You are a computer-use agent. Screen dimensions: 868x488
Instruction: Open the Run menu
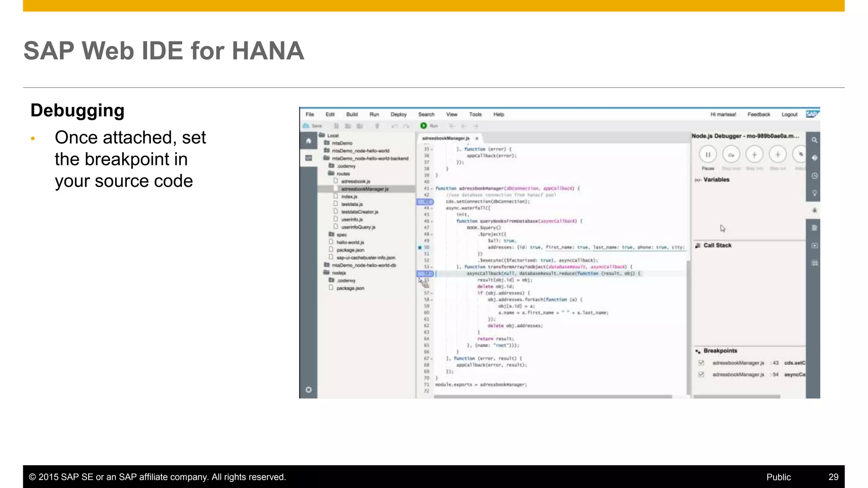coord(374,114)
